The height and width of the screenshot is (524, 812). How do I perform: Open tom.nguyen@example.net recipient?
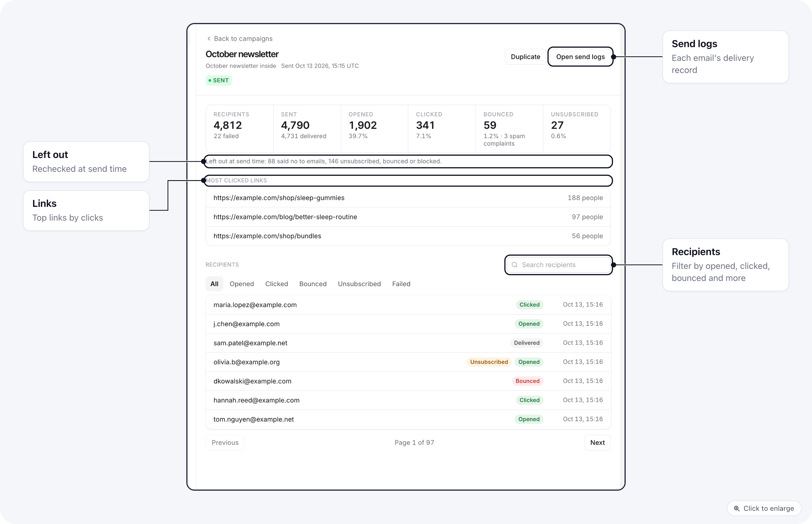point(408,419)
